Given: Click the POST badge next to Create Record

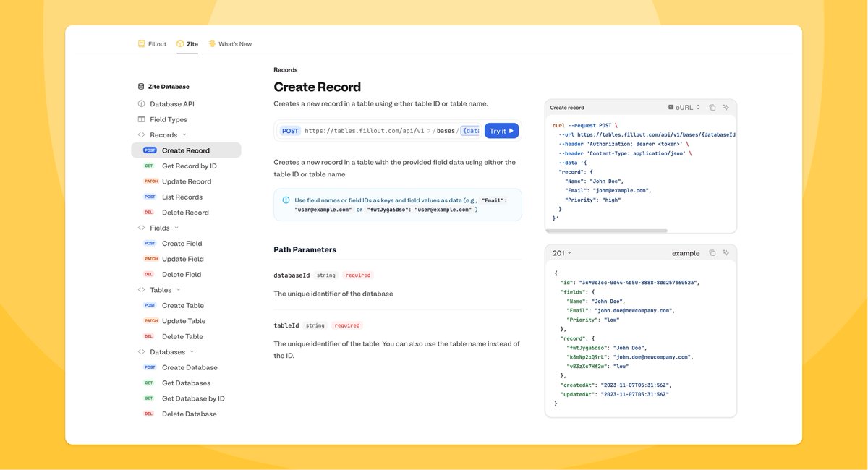Looking at the screenshot, I should coord(149,150).
